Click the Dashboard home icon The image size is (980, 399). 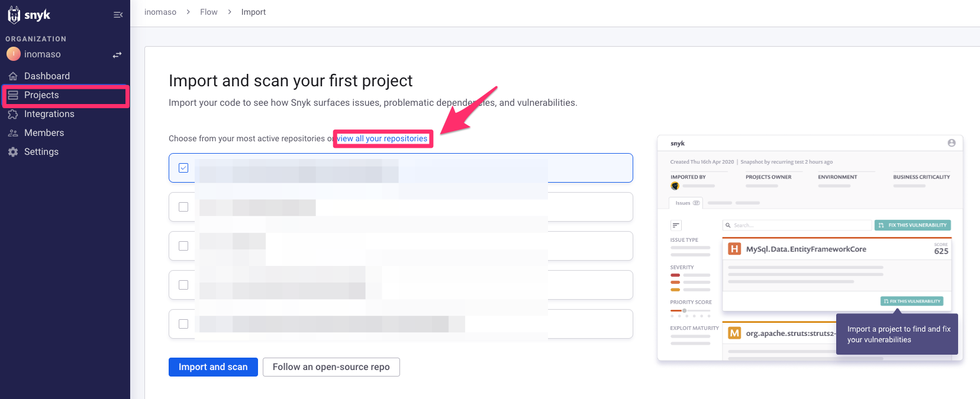[13, 76]
